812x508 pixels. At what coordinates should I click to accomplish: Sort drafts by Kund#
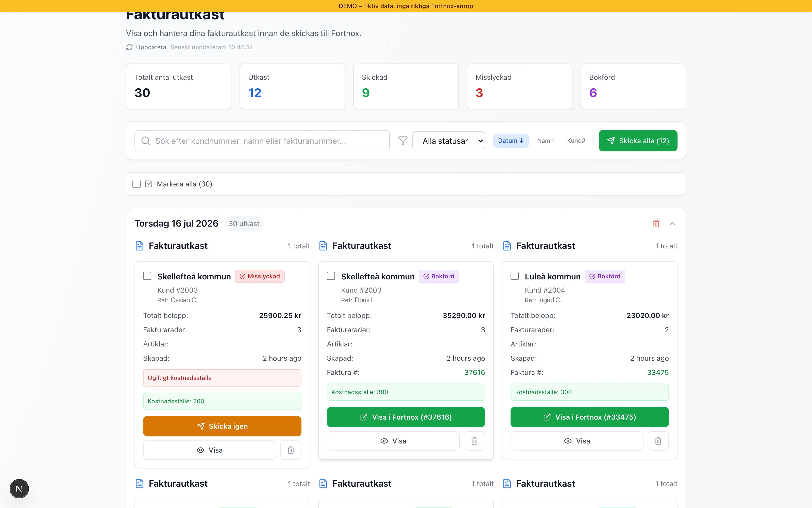coord(576,141)
